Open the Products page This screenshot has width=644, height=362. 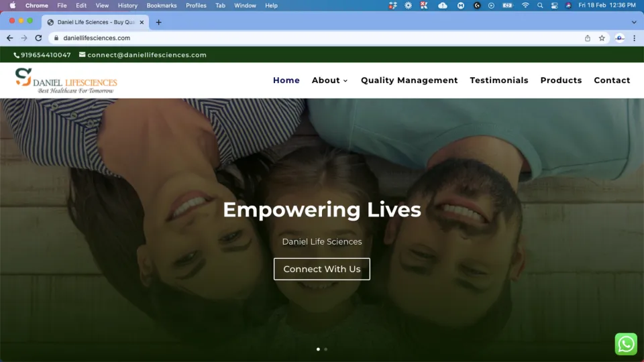point(561,80)
